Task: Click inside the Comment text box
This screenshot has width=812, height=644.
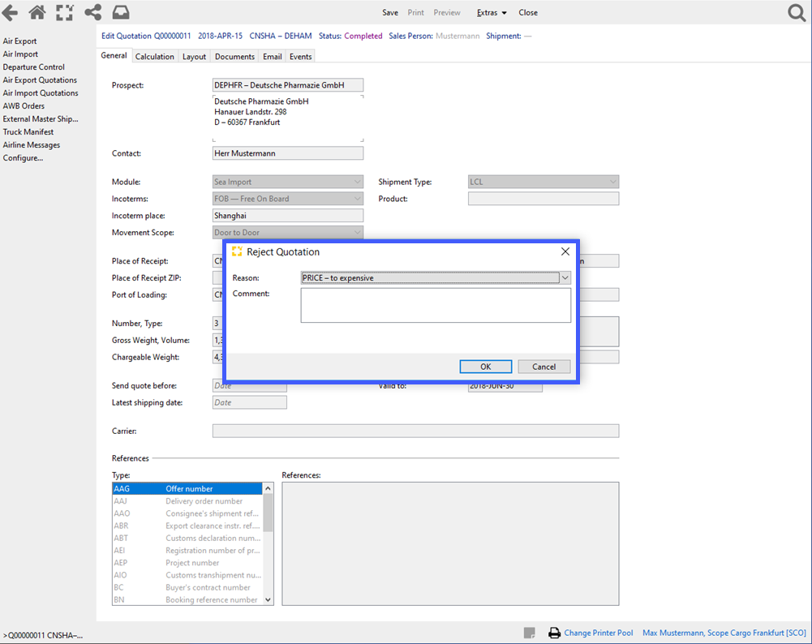Action: pyautogui.click(x=436, y=306)
